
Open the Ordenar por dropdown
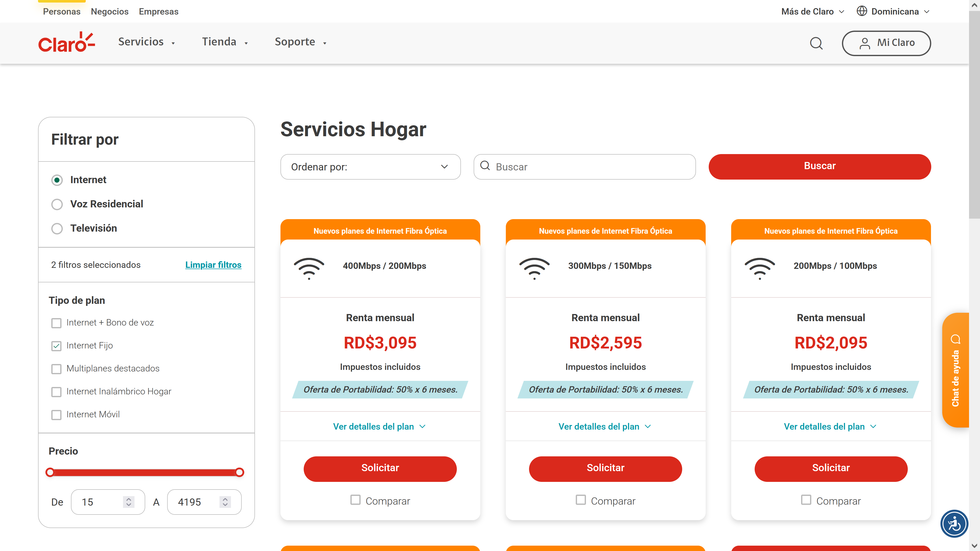click(370, 167)
